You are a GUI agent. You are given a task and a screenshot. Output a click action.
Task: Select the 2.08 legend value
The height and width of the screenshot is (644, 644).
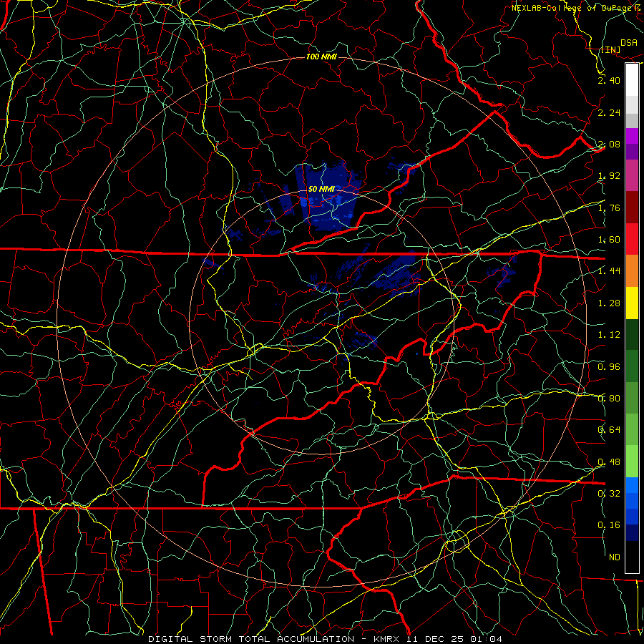(609, 144)
